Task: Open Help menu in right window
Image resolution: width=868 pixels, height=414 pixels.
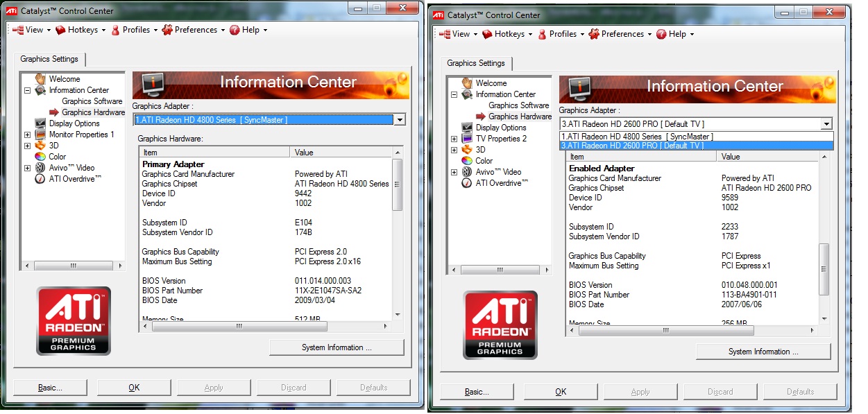Action: [x=674, y=34]
